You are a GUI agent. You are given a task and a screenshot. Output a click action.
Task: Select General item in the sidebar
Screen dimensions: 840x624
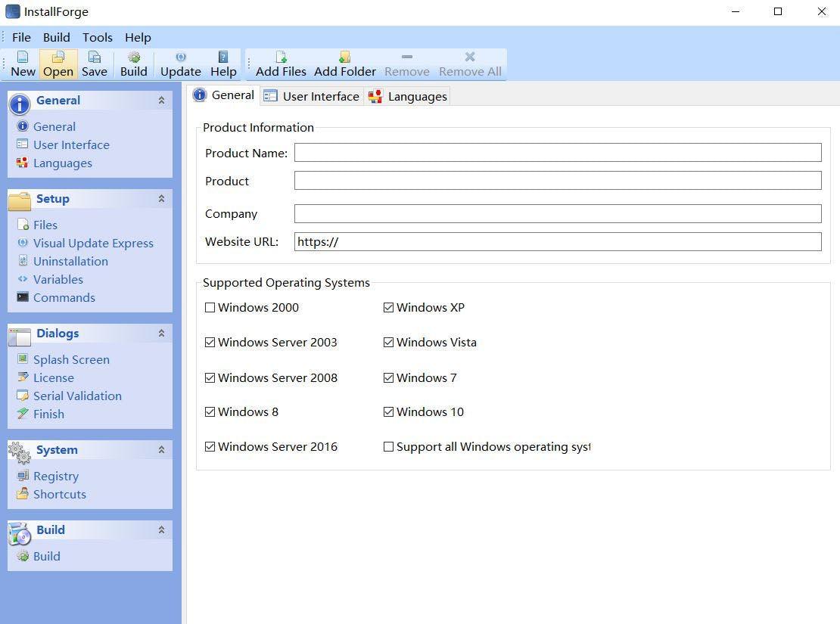coord(54,126)
